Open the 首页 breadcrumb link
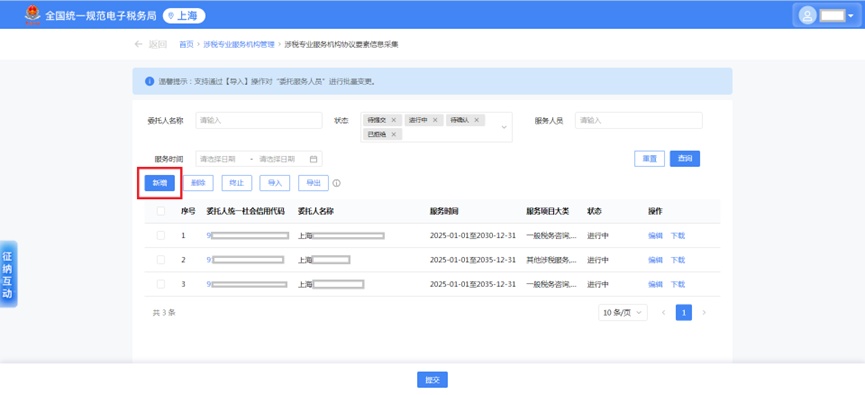The image size is (865, 395). [x=186, y=45]
